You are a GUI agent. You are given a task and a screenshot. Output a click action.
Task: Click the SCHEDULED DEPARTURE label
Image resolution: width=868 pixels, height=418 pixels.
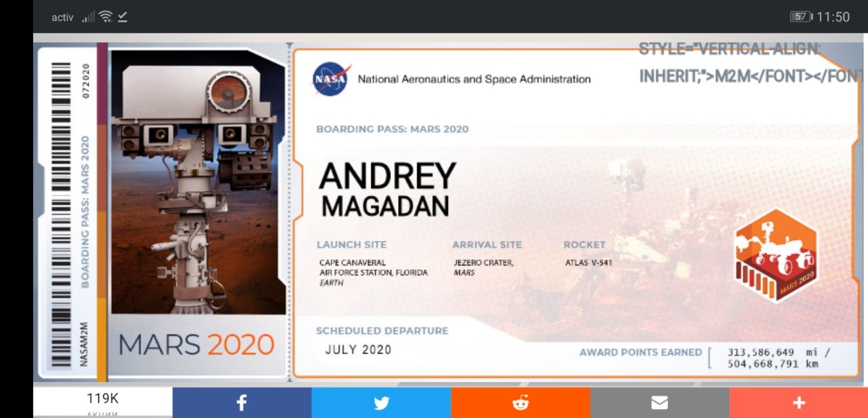[382, 331]
